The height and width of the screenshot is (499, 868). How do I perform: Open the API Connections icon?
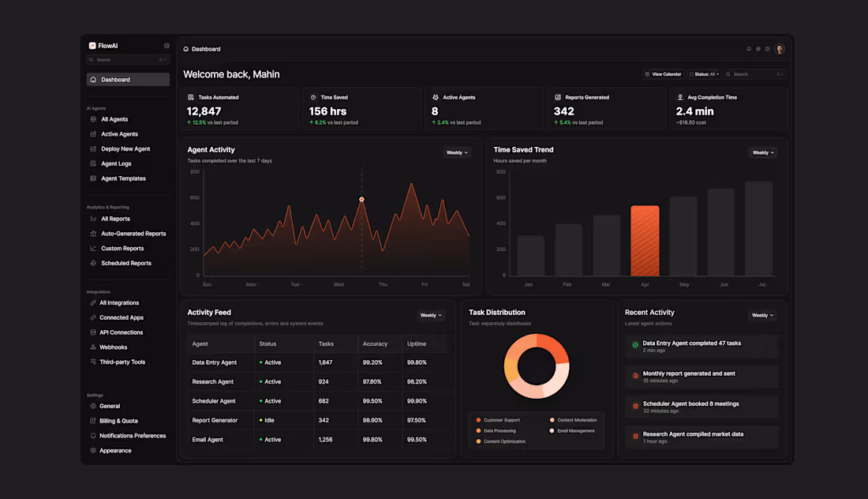95,332
